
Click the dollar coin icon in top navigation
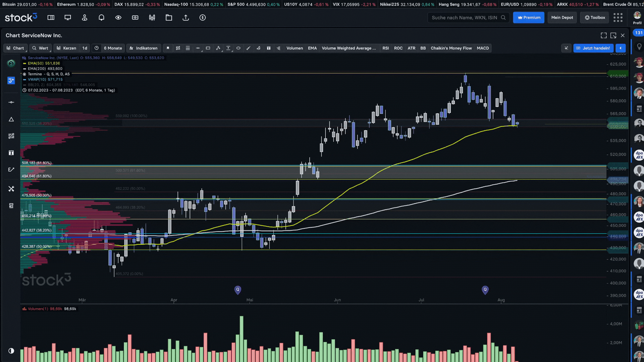pos(203,17)
